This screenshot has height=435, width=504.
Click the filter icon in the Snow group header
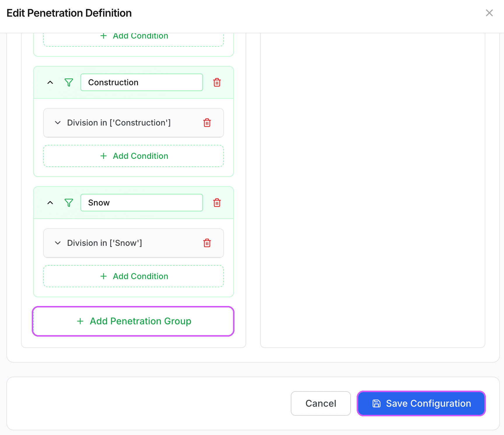pos(69,203)
